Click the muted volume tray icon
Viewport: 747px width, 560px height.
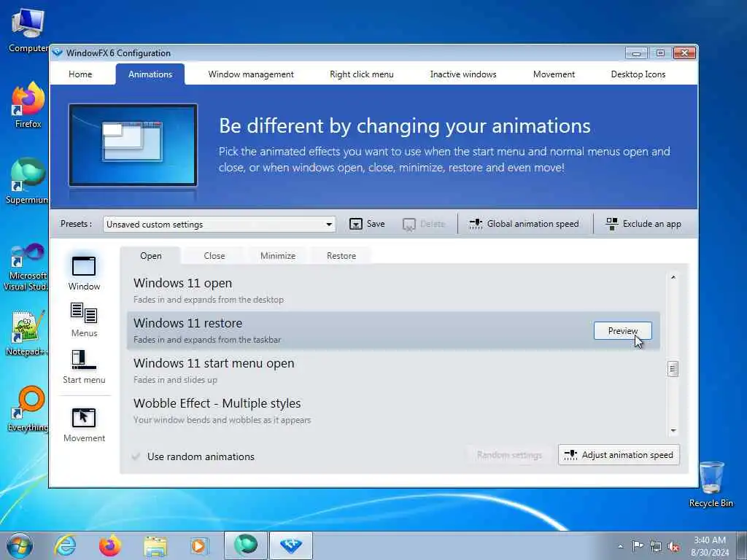(673, 547)
